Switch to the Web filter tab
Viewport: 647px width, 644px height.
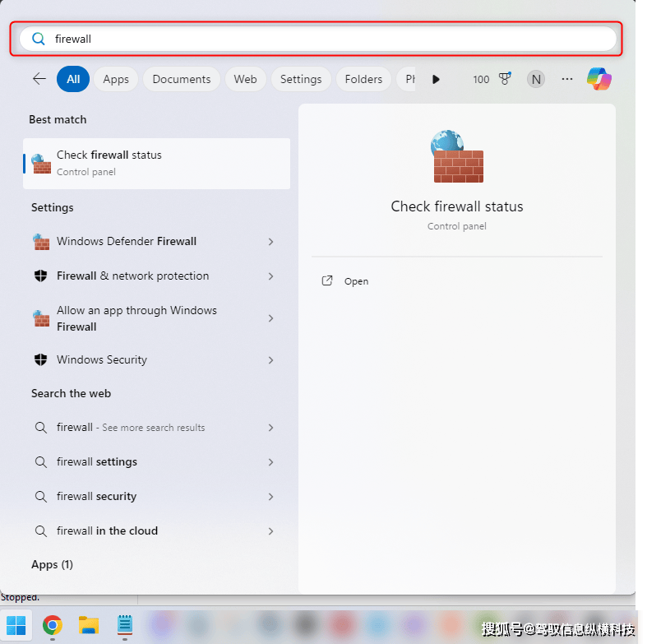coord(245,79)
